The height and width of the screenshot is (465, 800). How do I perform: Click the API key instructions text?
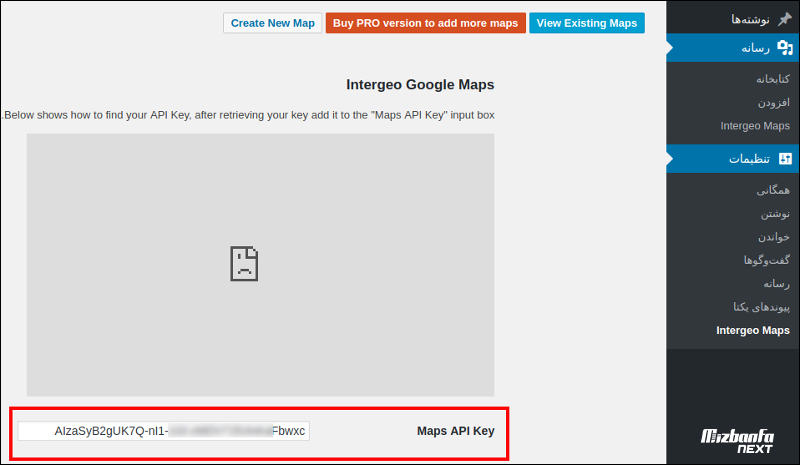click(248, 115)
